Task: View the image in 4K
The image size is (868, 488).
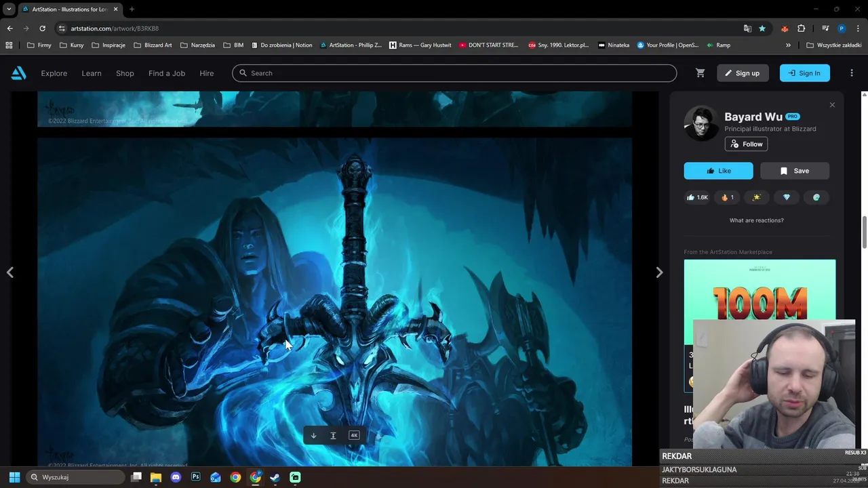Action: pos(354,435)
